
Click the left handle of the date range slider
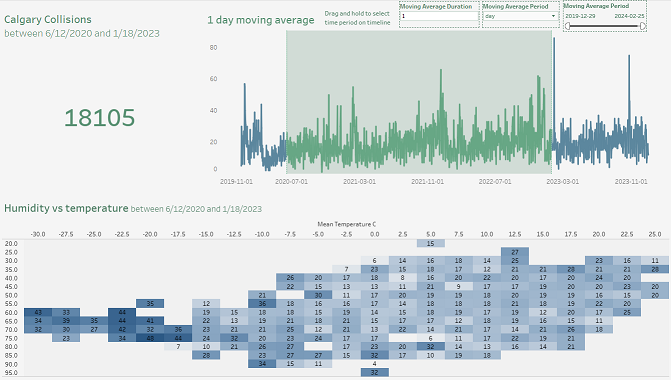click(x=567, y=26)
